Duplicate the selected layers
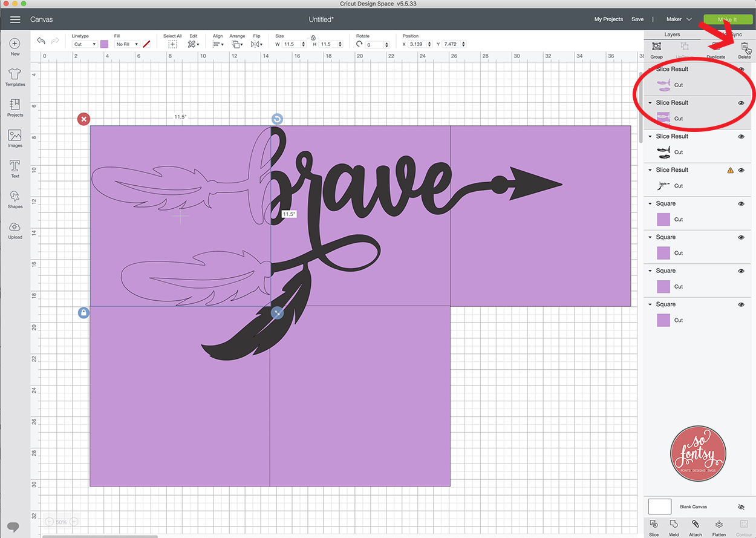Screen dimensions: 756x538 point(715,50)
